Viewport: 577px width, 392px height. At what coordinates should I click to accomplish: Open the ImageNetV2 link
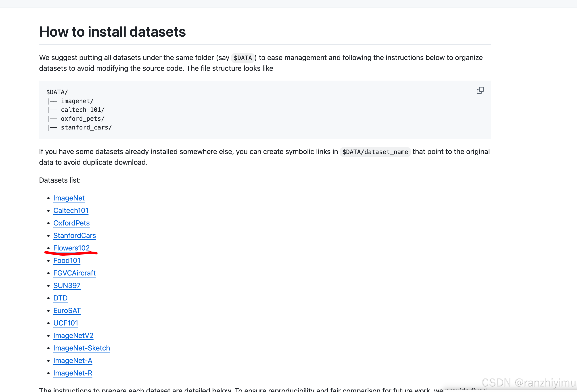tap(73, 335)
